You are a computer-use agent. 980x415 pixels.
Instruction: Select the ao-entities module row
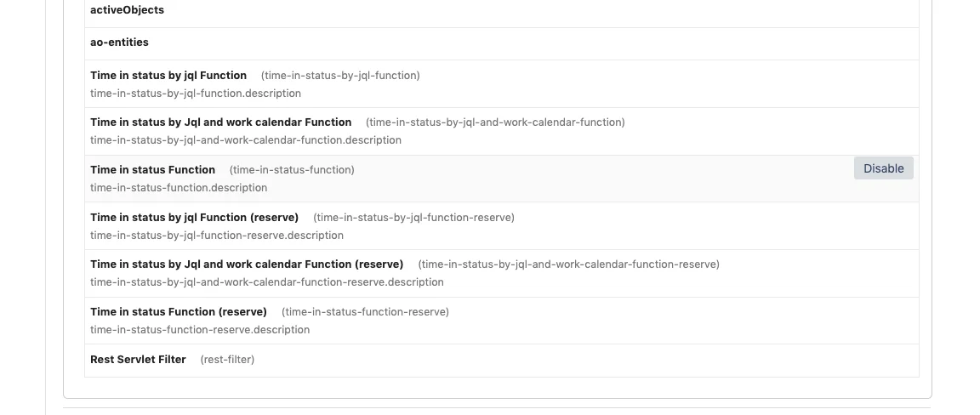point(501,43)
